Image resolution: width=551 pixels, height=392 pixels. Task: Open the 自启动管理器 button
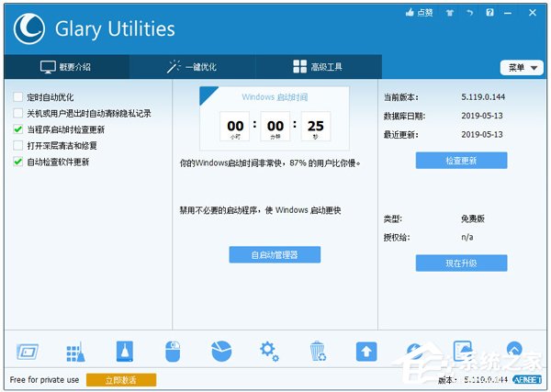(275, 254)
